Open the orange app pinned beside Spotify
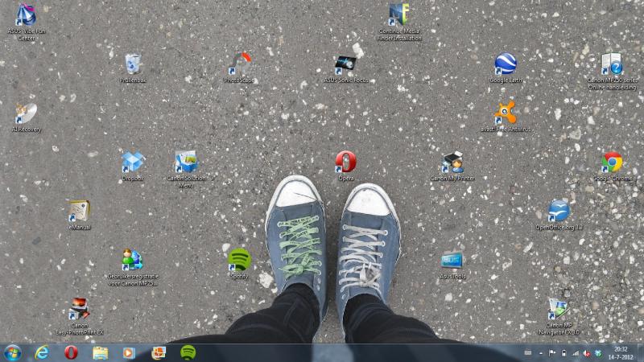Screen dimensions: 644x362 click(x=159, y=353)
